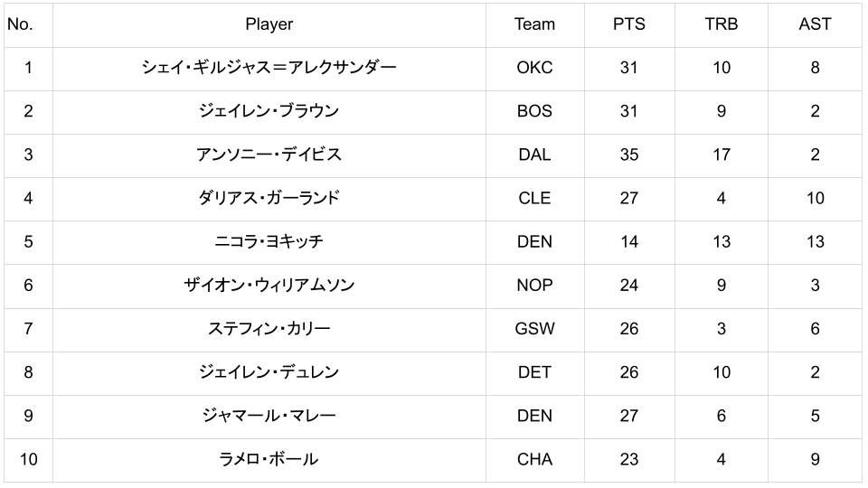Click the Player column header
Image resolution: width=868 pixels, height=488 pixels.
click(x=269, y=24)
